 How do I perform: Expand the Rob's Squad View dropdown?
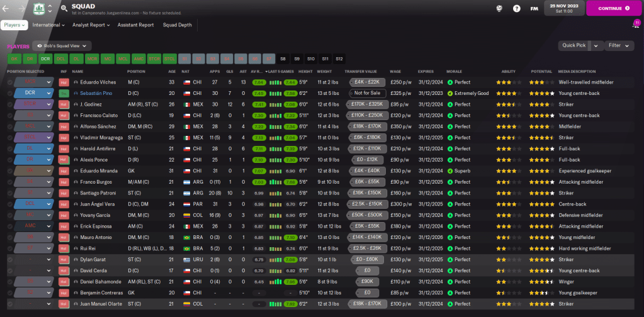tap(62, 46)
